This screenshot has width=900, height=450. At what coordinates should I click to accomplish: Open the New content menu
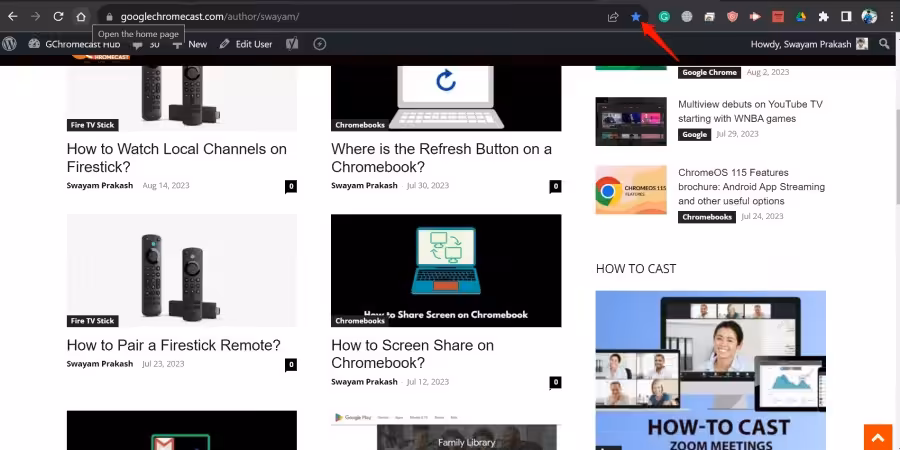pyautogui.click(x=190, y=44)
